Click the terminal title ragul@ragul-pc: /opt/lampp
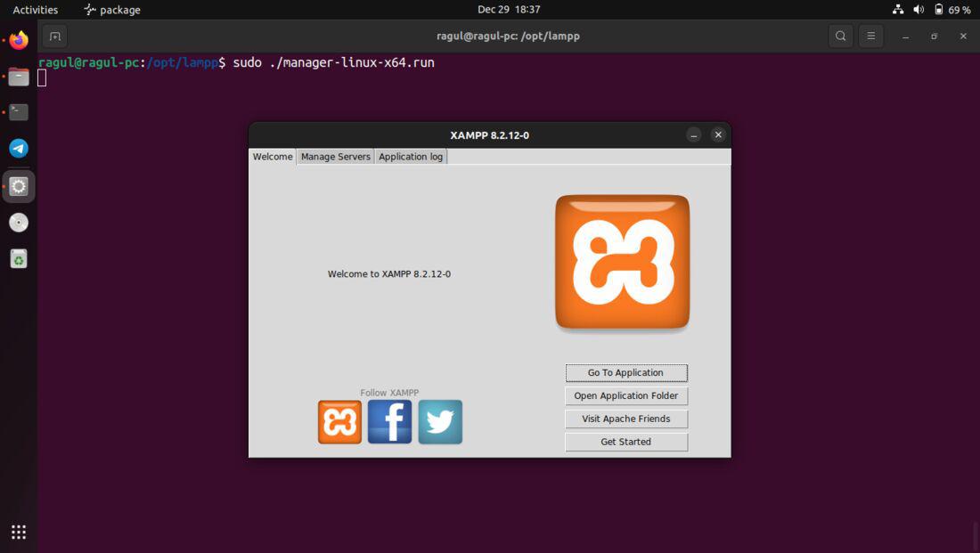 pos(508,37)
